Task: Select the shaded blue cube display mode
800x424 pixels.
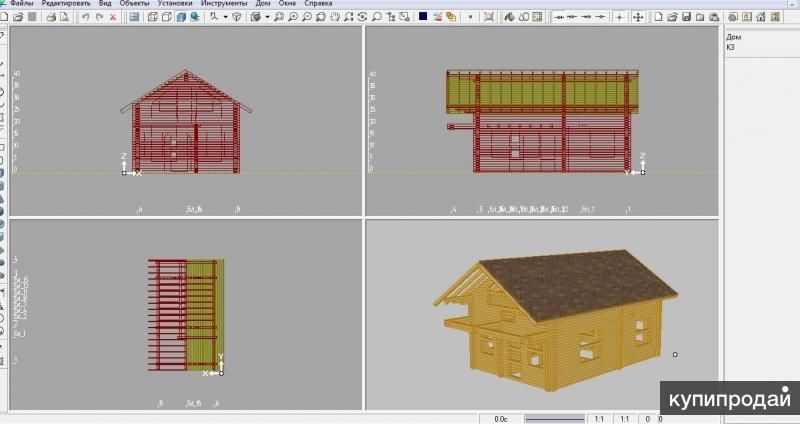Action: point(181,17)
